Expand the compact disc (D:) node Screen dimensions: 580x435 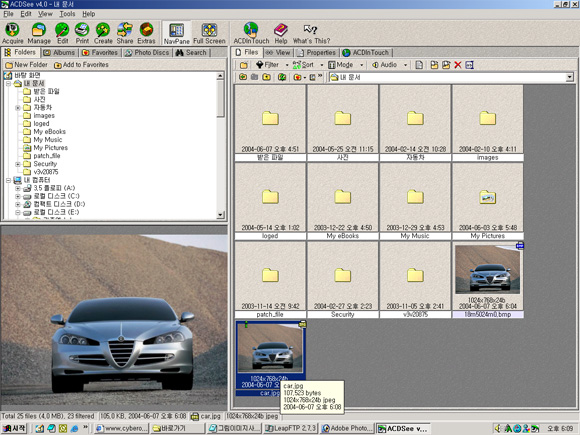(x=18, y=204)
